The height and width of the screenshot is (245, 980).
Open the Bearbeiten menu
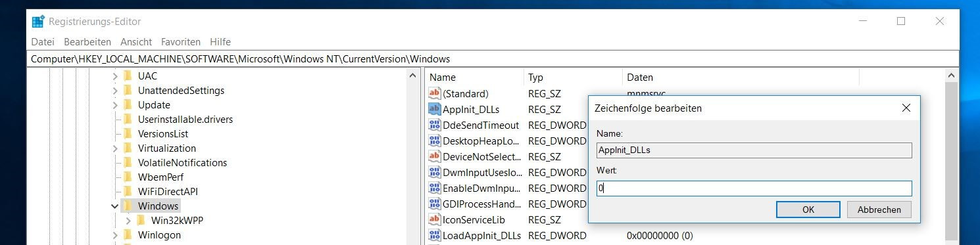pyautogui.click(x=87, y=41)
